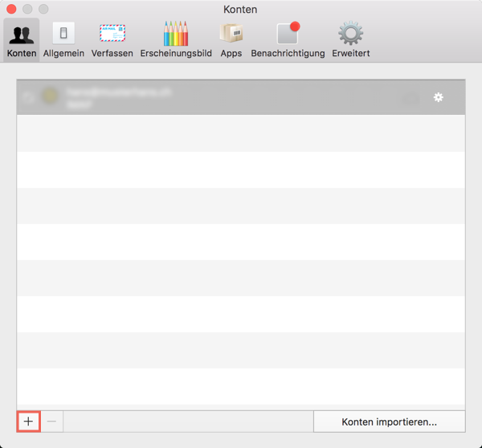Click the Konten importieren... button
The width and height of the screenshot is (482, 448).
[389, 422]
